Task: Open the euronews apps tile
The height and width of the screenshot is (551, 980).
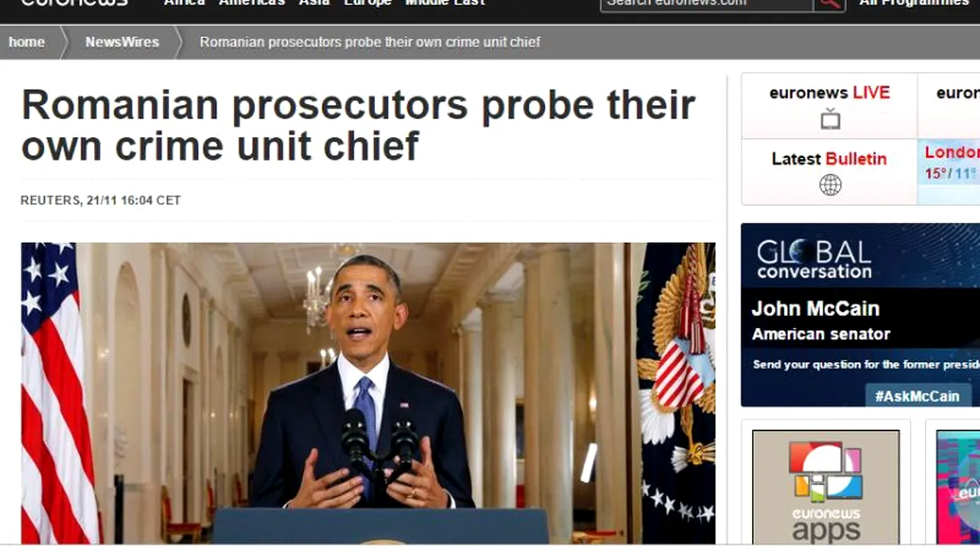Action: click(x=826, y=487)
